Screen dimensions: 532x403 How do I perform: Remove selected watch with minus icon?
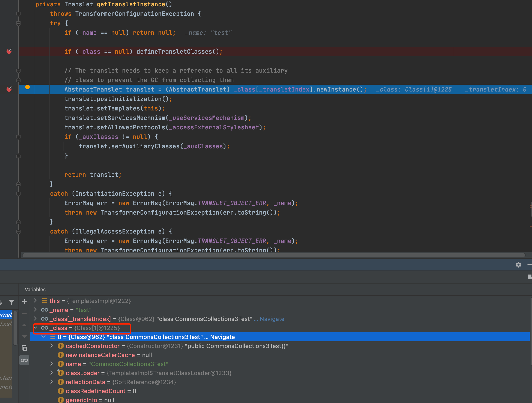[24, 313]
